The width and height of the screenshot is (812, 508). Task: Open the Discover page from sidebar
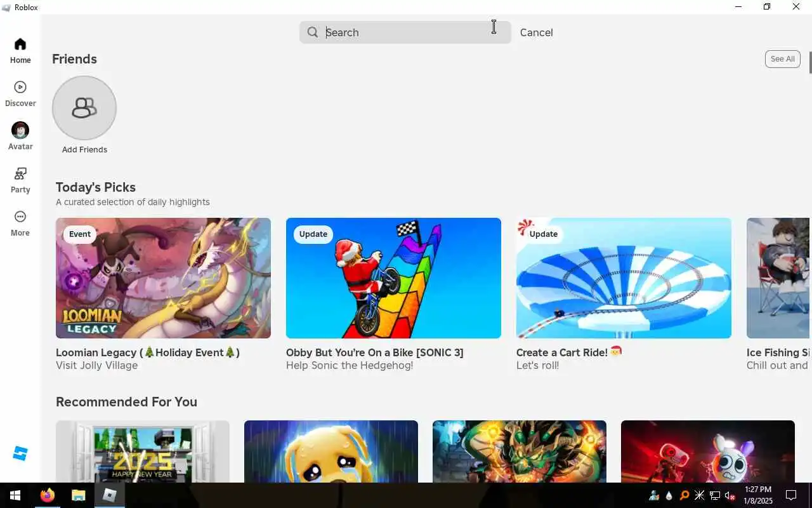[20, 94]
